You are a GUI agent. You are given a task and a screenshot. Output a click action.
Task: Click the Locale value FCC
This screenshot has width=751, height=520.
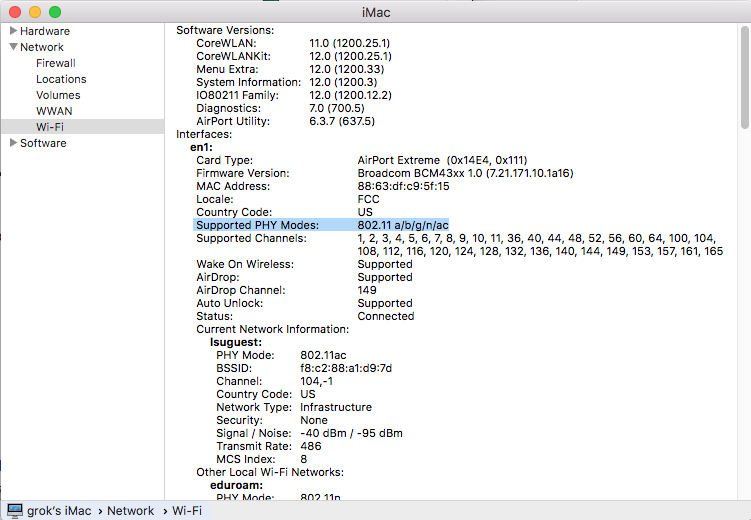368,199
